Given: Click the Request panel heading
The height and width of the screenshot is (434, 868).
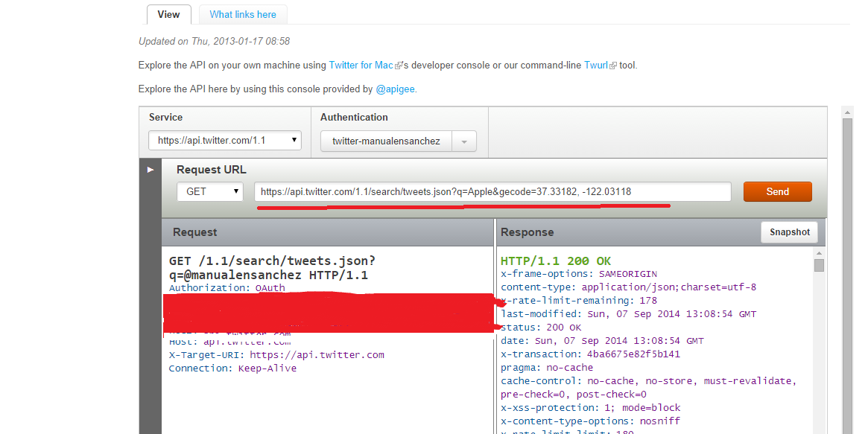Looking at the screenshot, I should point(195,232).
